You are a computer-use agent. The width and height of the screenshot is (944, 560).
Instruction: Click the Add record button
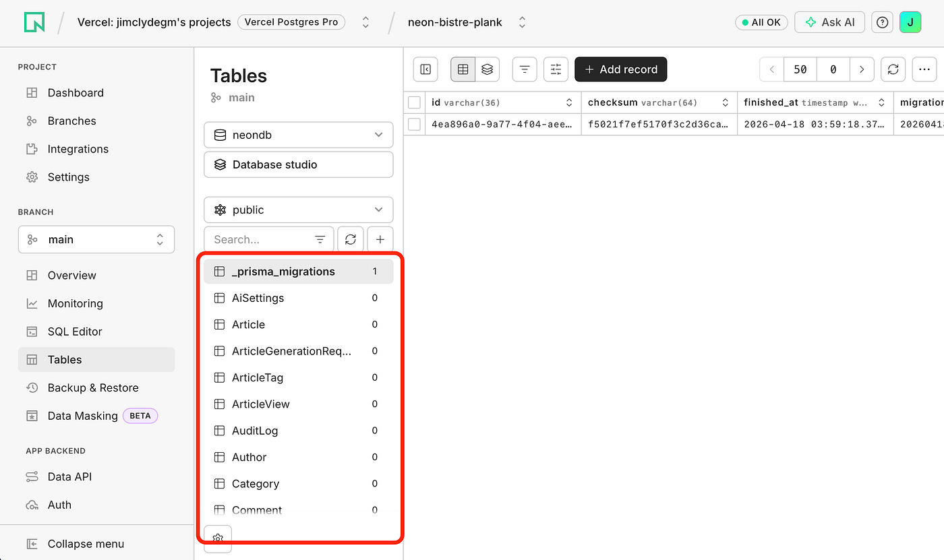(621, 69)
